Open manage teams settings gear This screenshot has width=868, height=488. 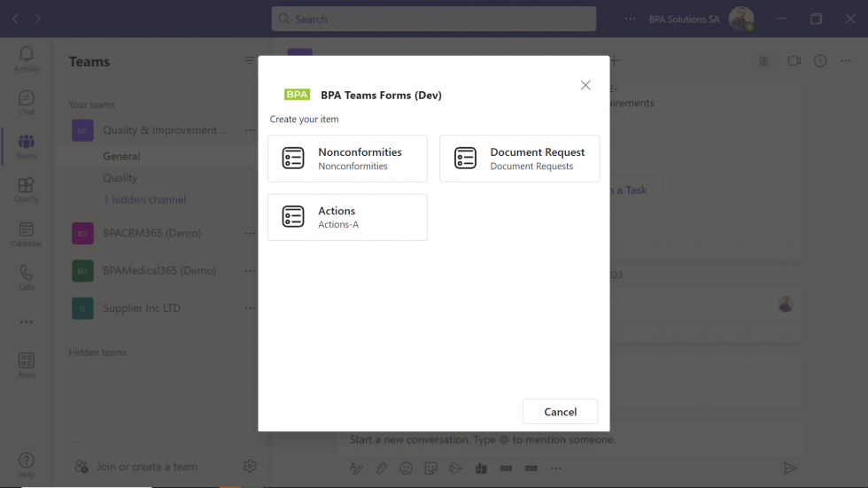pyautogui.click(x=250, y=466)
